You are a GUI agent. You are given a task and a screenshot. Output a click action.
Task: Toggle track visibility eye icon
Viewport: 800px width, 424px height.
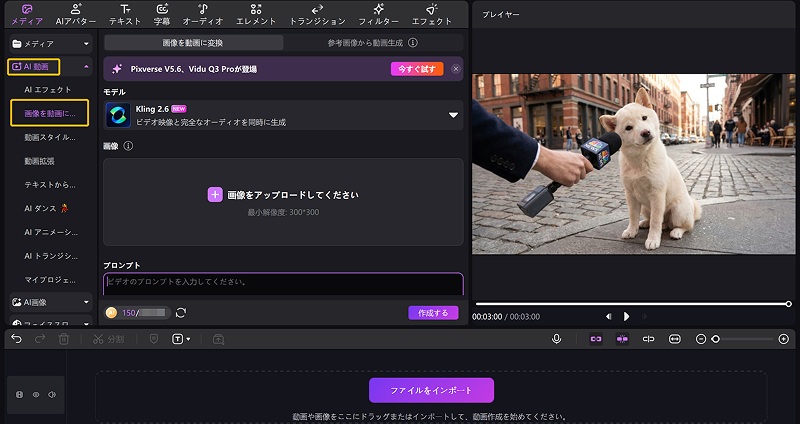(36, 394)
